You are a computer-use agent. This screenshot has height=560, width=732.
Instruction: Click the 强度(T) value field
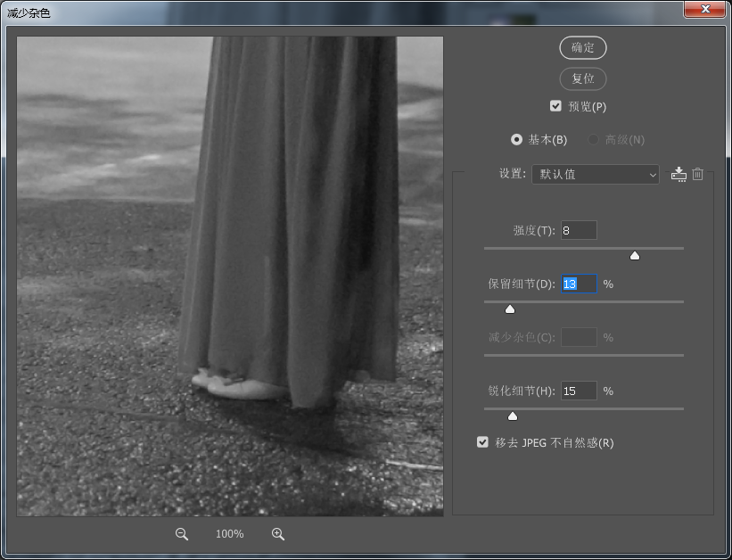tap(579, 230)
